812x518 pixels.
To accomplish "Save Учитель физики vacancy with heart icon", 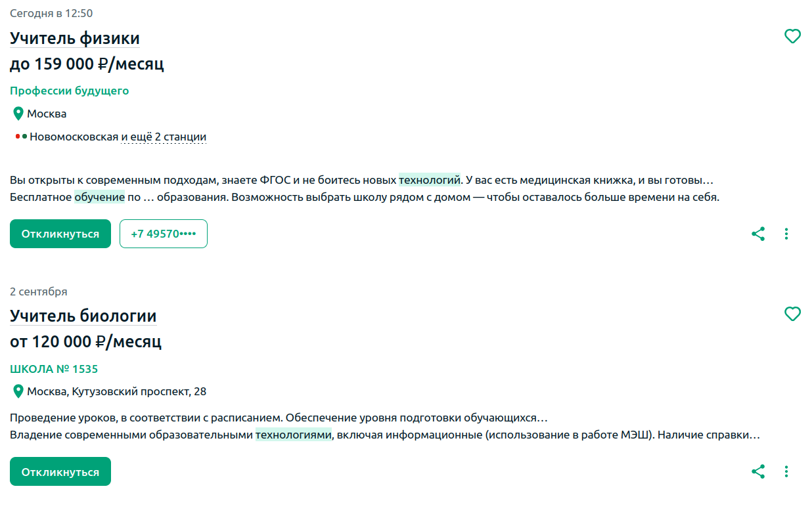I will pyautogui.click(x=793, y=37).
